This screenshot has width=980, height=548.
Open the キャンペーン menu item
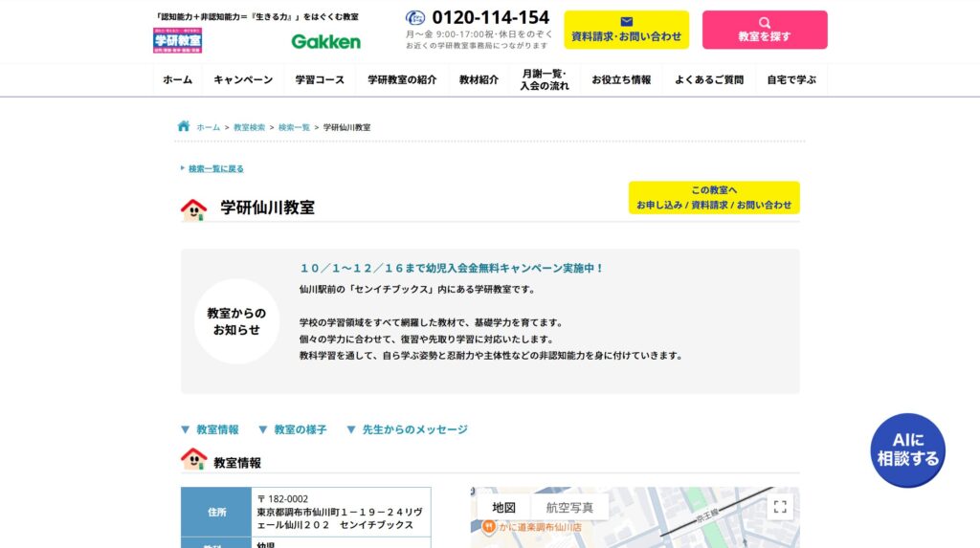243,80
